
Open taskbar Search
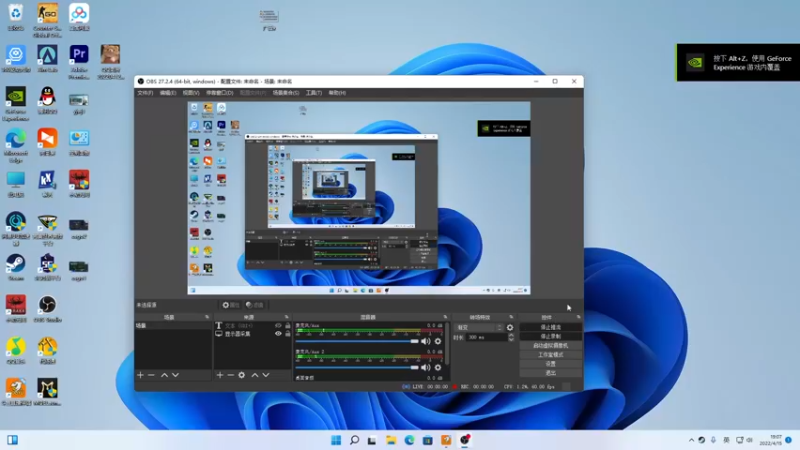pyautogui.click(x=354, y=440)
